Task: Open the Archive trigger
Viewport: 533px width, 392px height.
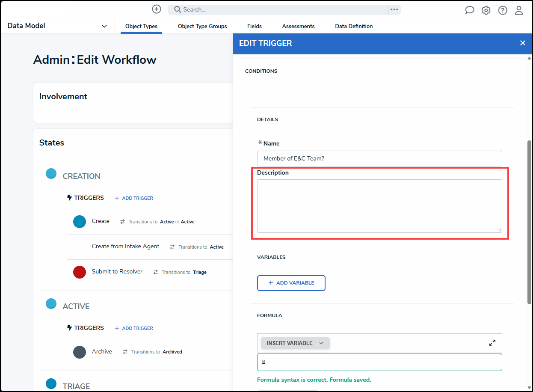Action: coord(102,352)
